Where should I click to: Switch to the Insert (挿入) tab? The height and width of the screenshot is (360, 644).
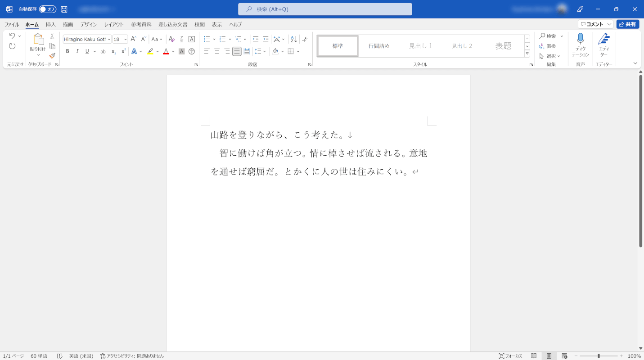51,24
